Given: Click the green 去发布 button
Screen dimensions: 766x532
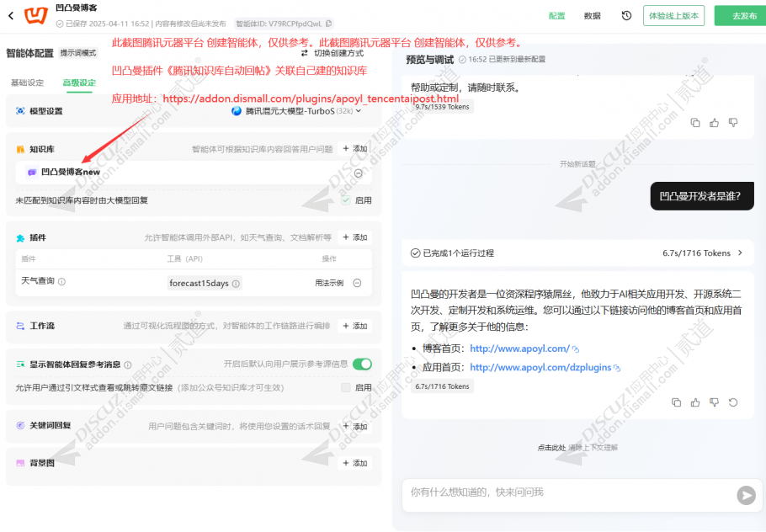Looking at the screenshot, I should click(x=741, y=16).
